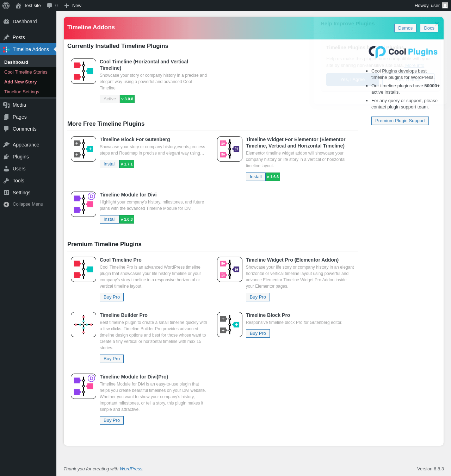Install Timeline Widget For Elementor

pos(256,177)
